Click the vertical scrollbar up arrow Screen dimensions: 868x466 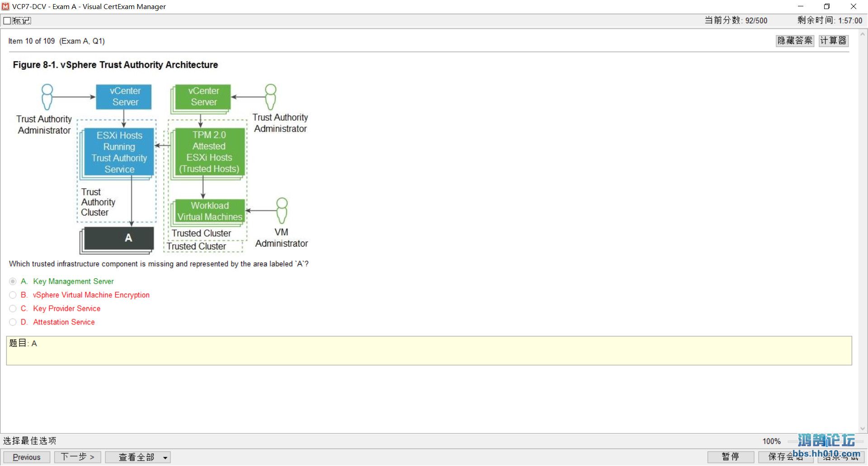tap(863, 34)
